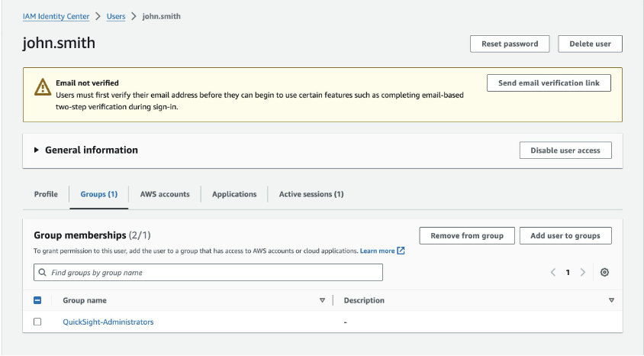Check the QuickSight-Administrators row checkbox
This screenshot has height=356, width=644.
point(38,322)
